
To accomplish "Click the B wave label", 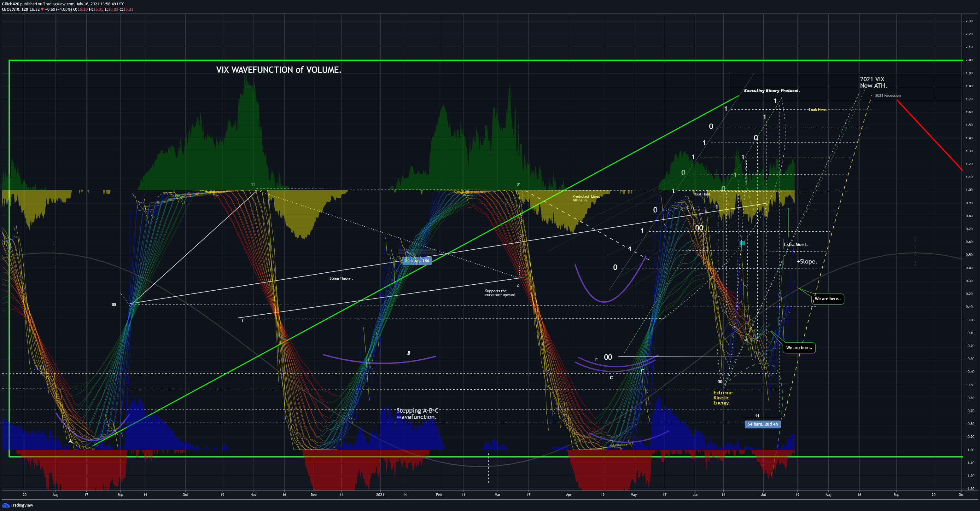I will coord(409,353).
